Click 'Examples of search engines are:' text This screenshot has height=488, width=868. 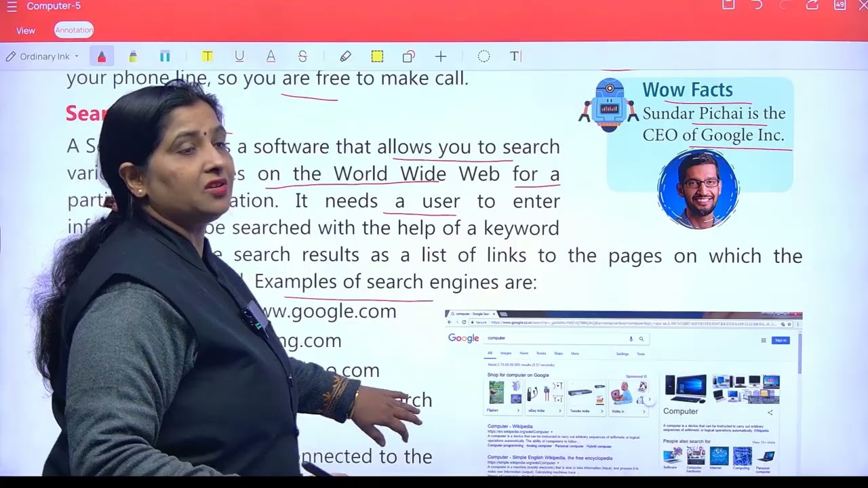click(395, 282)
